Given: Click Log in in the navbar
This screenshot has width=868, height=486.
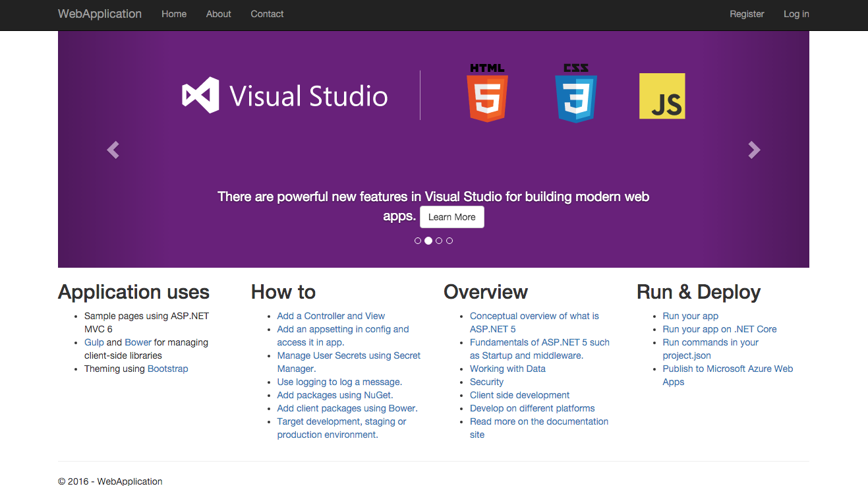Looking at the screenshot, I should (796, 14).
